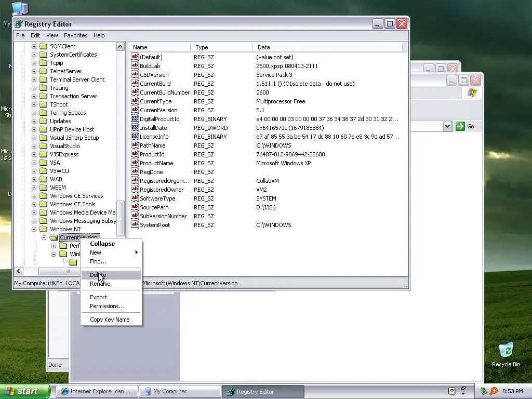Click the Registry Editor title bar icon
The image size is (532, 399).
(x=19, y=24)
